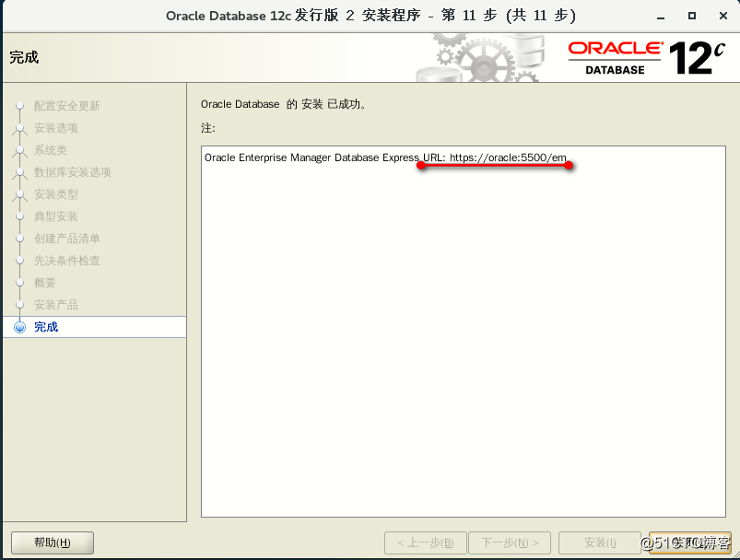The width and height of the screenshot is (740, 560).
Task: Select the 概要 step entry
Action: tap(20, 283)
